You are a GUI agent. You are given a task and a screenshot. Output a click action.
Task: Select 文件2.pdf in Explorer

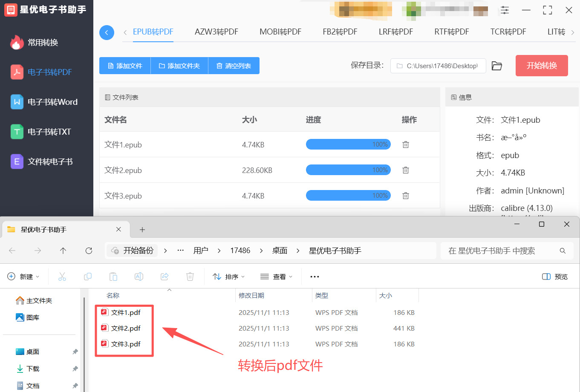(126, 328)
